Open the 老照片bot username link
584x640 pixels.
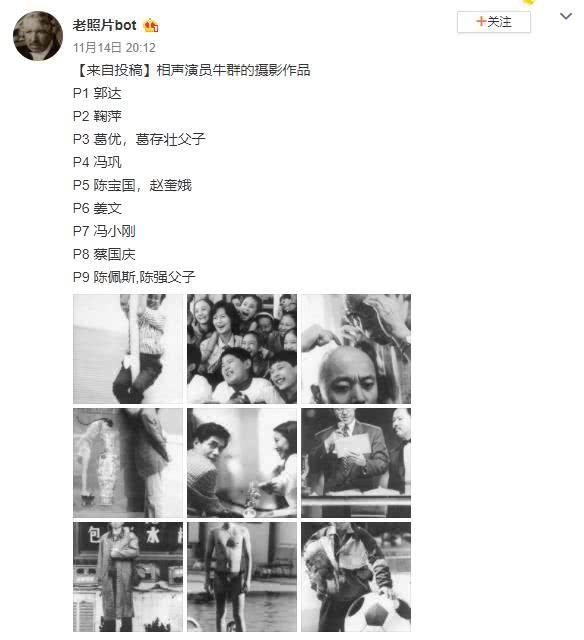point(104,25)
